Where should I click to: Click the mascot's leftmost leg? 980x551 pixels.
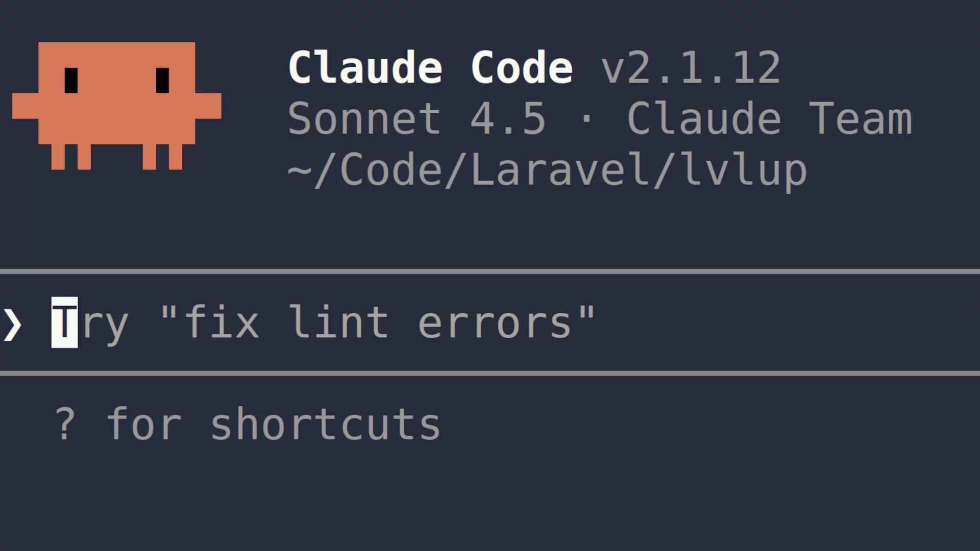click(x=58, y=157)
